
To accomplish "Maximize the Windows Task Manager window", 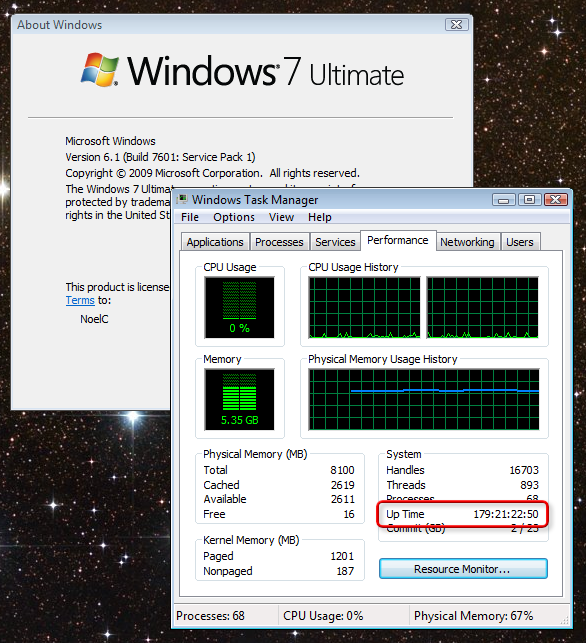I will (529, 200).
